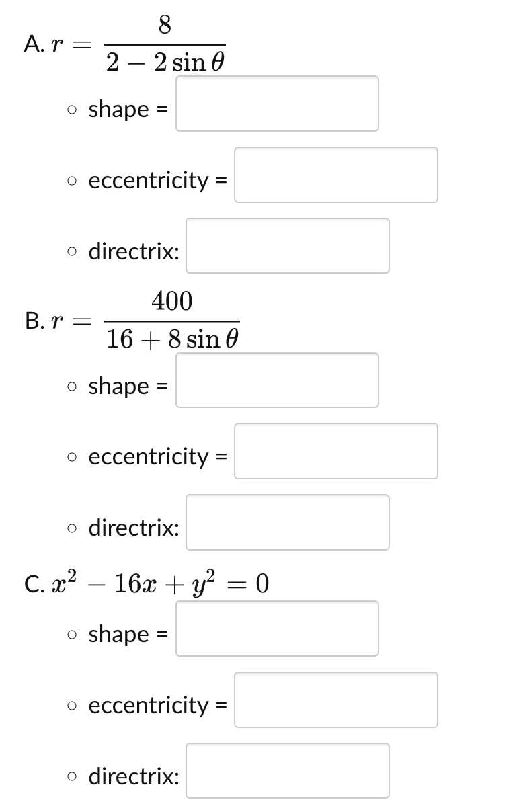Select the circle bullet beside eccentricity in problem A
The height and width of the screenshot is (812, 519).
(71, 181)
